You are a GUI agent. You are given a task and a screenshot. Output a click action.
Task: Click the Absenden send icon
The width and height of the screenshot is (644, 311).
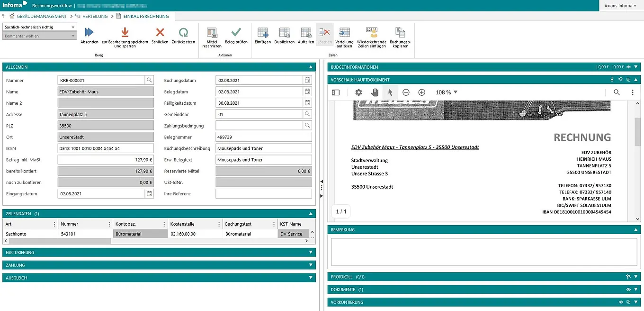(89, 33)
